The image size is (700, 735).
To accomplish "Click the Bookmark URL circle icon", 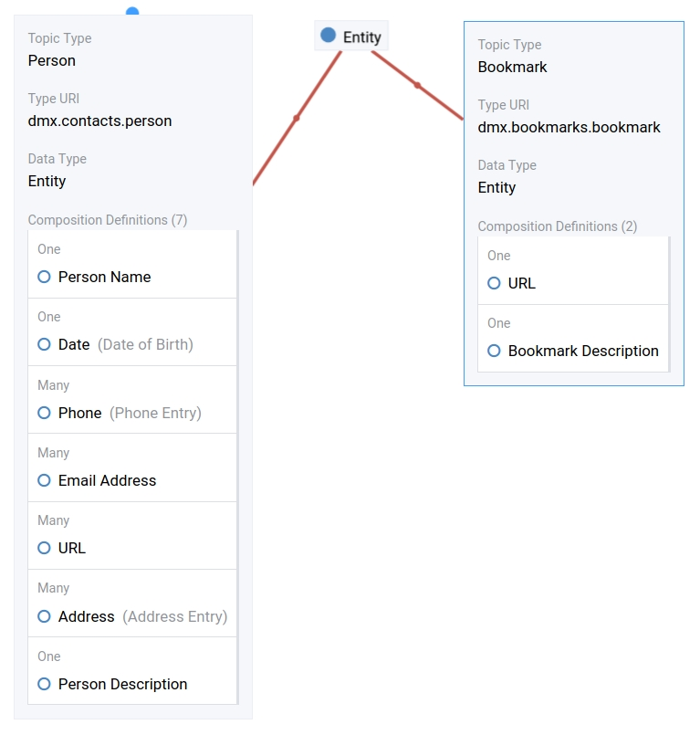I will [494, 283].
